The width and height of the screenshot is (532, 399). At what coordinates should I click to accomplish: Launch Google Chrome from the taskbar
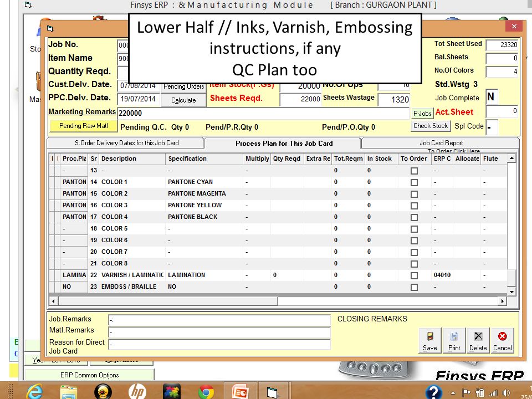pos(206,392)
